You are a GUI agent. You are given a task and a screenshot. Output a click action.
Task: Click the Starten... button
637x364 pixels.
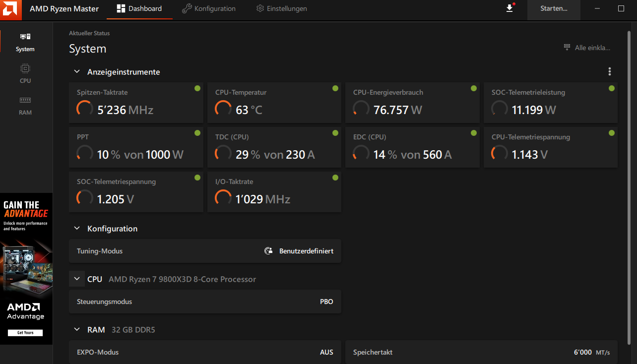(x=554, y=9)
